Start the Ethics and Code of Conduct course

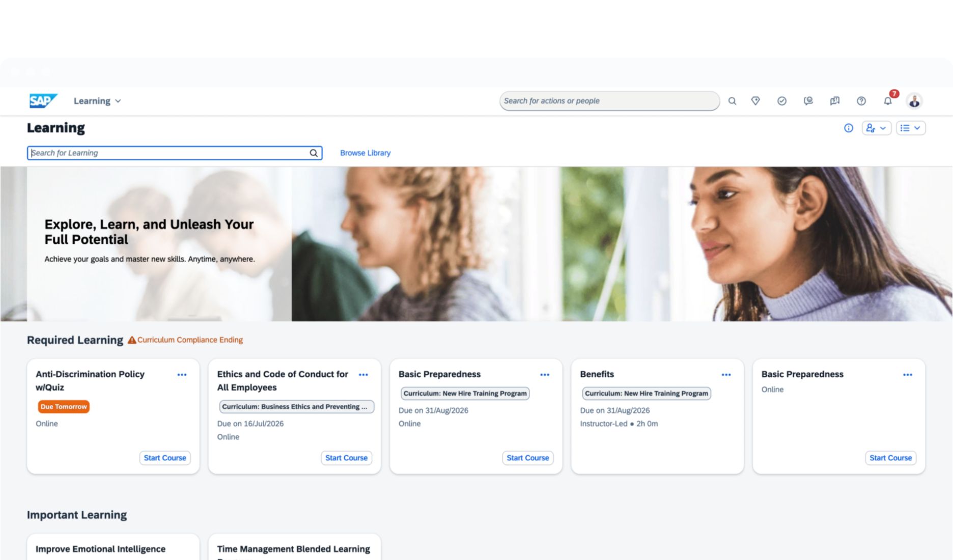tap(346, 458)
